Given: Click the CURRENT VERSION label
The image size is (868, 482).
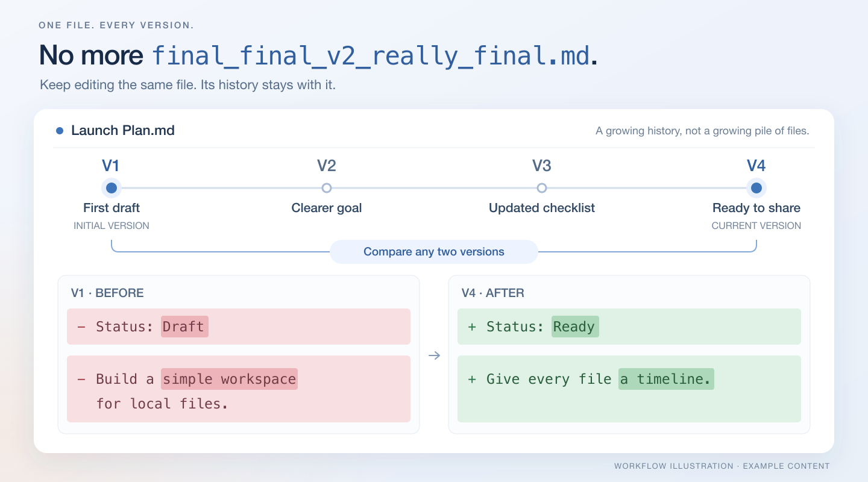Looking at the screenshot, I should pos(756,226).
